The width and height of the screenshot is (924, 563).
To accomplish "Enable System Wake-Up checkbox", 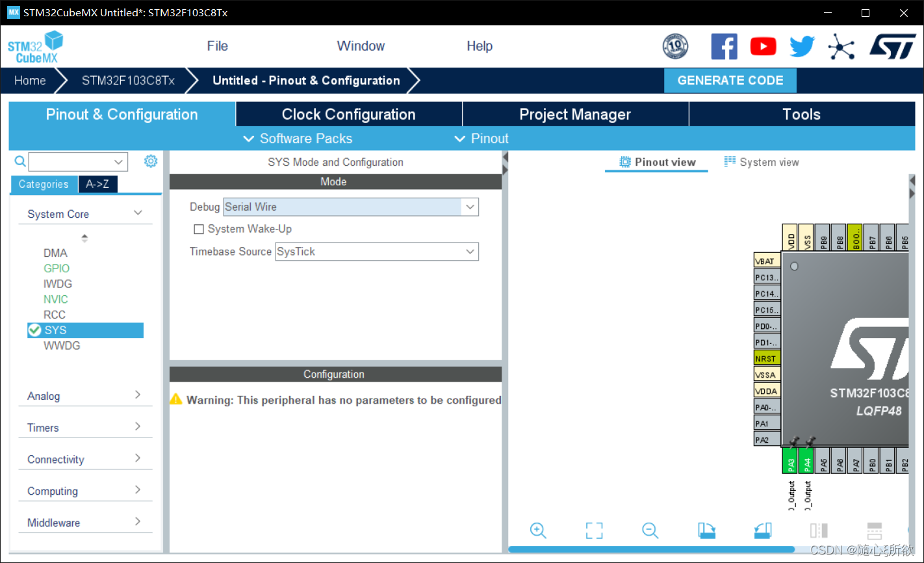I will pyautogui.click(x=199, y=229).
